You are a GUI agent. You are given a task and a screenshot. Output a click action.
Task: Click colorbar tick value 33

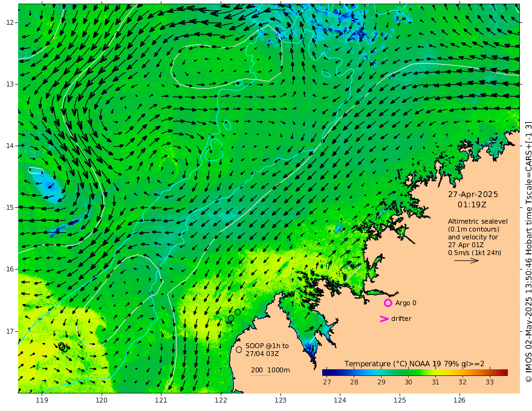[x=490, y=382]
